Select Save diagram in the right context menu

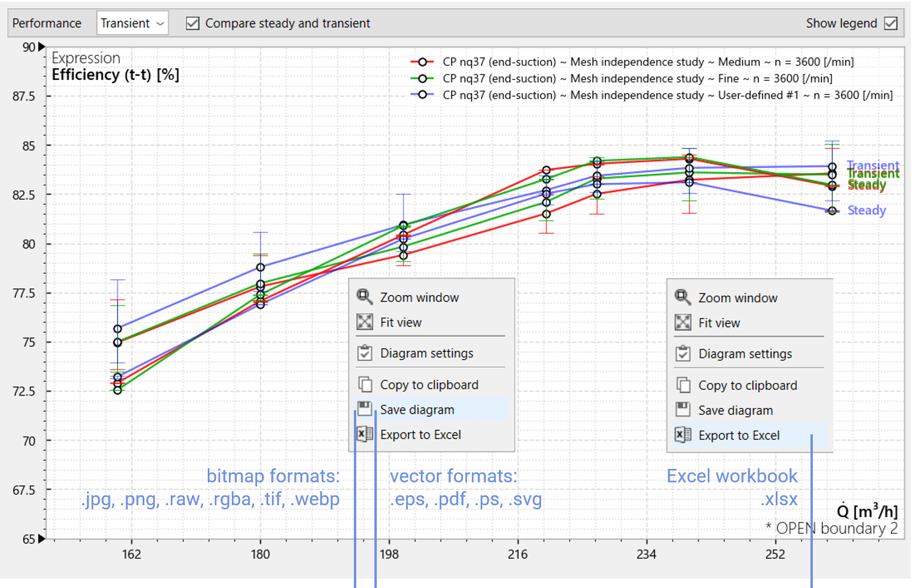750,410
